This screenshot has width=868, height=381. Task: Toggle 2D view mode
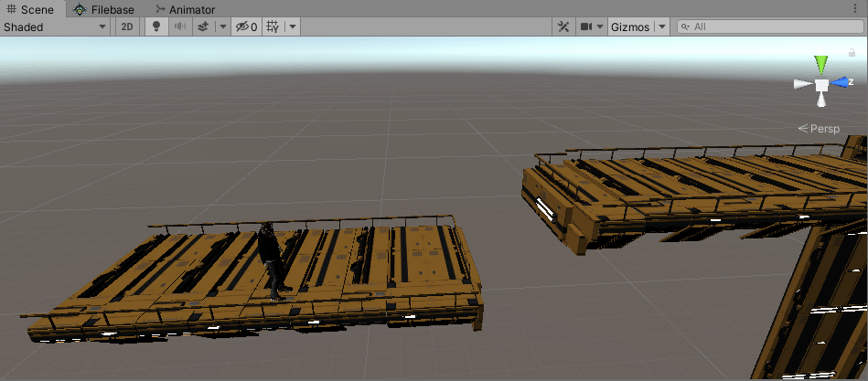point(127,26)
